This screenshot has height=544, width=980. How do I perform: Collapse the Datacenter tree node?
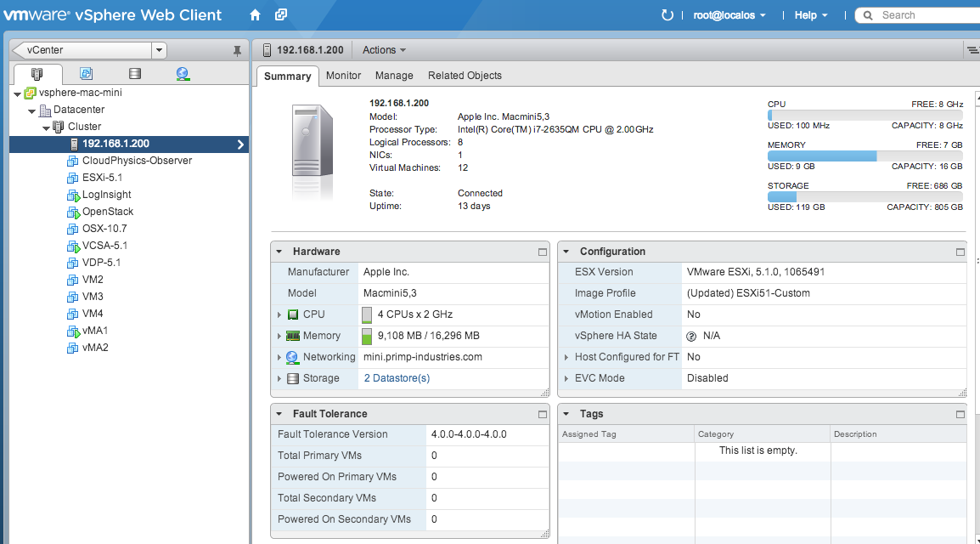[31, 110]
